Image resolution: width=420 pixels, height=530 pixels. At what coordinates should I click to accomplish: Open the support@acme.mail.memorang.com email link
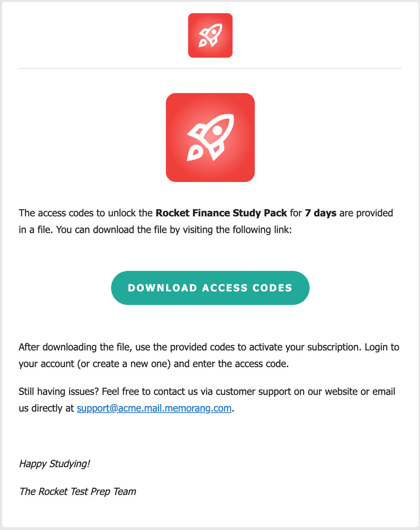click(154, 408)
